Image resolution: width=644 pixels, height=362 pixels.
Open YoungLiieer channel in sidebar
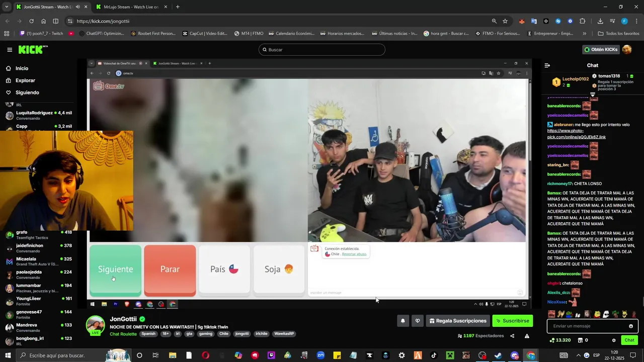39,301
